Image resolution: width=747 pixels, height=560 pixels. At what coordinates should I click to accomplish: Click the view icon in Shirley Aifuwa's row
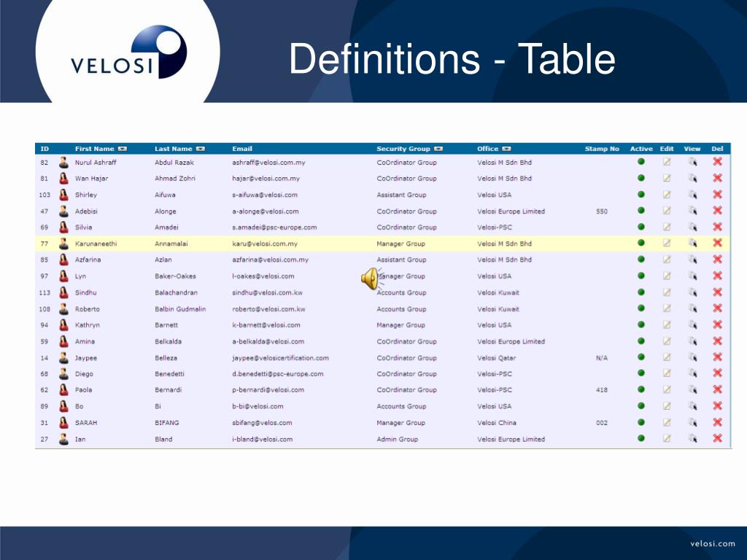(x=693, y=194)
